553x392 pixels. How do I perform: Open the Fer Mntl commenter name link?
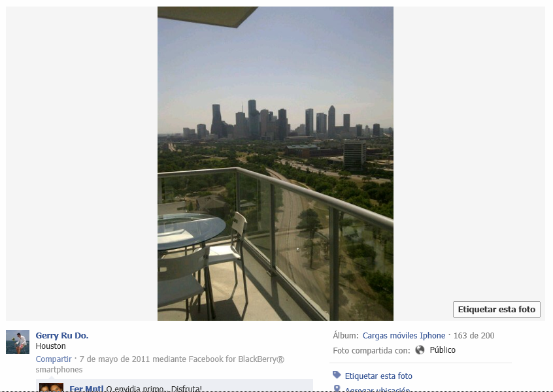click(86, 389)
